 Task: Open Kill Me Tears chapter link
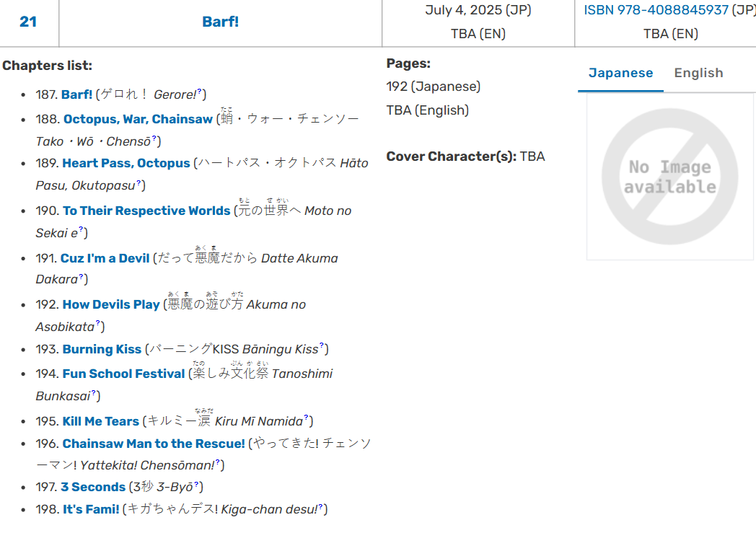click(x=101, y=422)
